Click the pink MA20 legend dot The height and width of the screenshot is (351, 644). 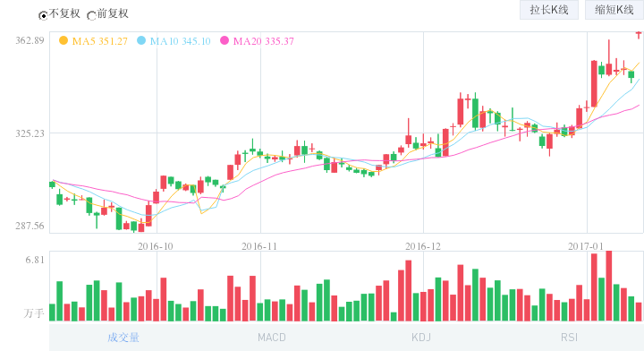[x=225, y=40]
